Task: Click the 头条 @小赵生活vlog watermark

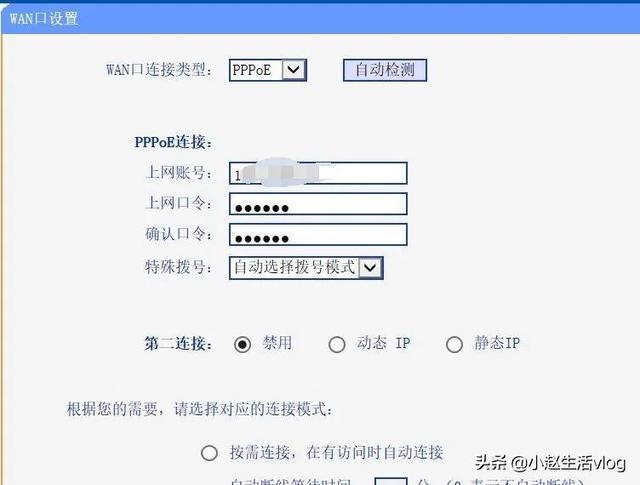Action: coord(550,463)
